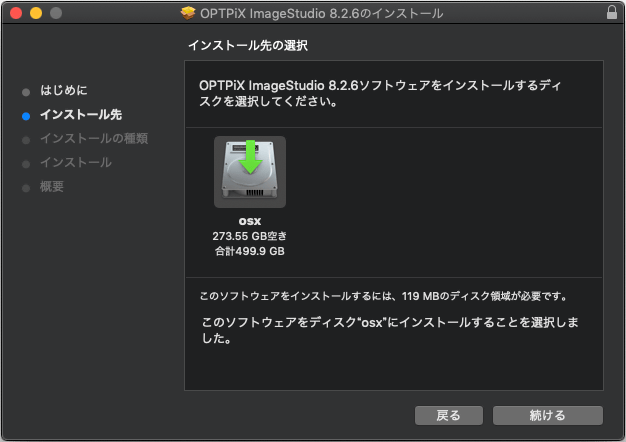This screenshot has width=626, height=442.
Task: Click the bullet beside 概要 step
Action: (26, 188)
